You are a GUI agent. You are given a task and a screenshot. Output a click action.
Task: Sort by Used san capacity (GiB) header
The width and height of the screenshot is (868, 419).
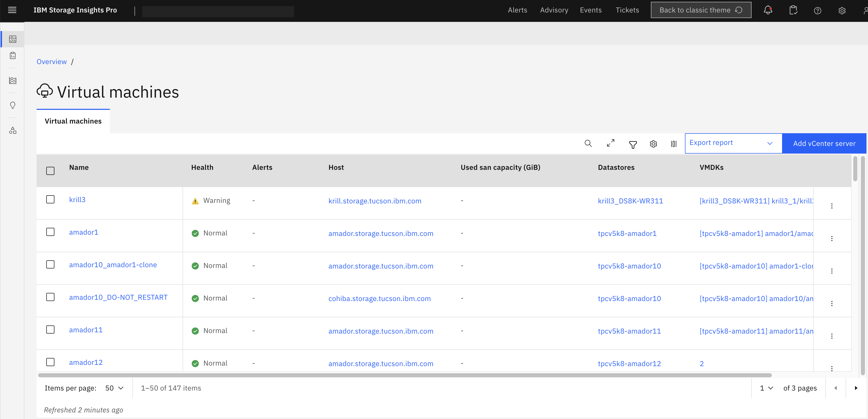(500, 168)
